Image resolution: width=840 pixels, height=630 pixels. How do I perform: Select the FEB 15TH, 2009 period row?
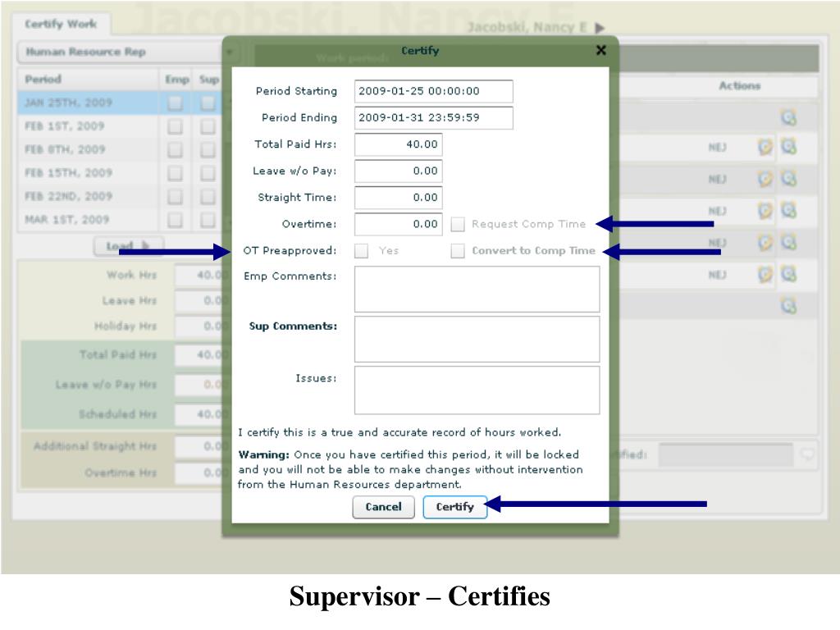[x=120, y=172]
